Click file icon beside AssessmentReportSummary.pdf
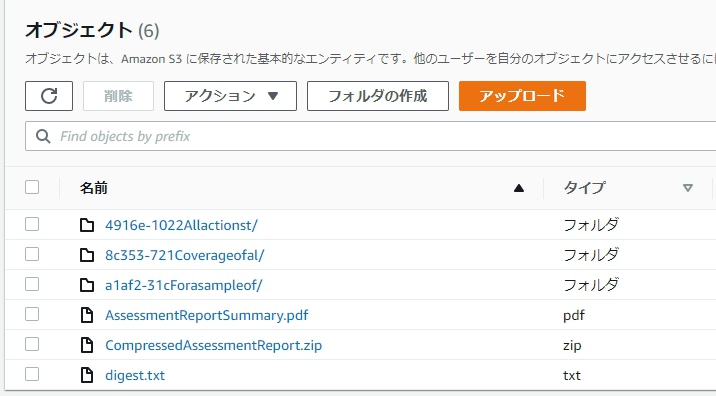 tap(87, 315)
